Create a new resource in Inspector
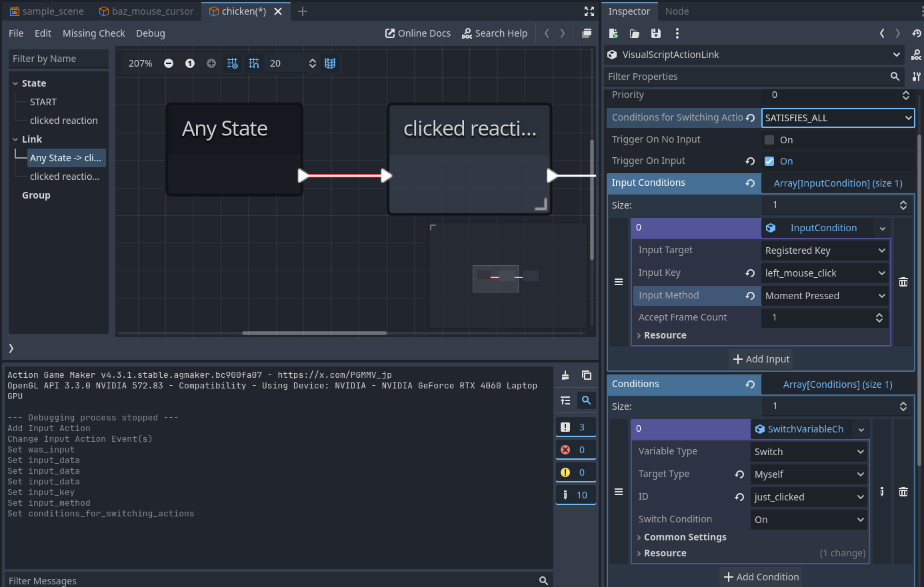 coord(614,33)
